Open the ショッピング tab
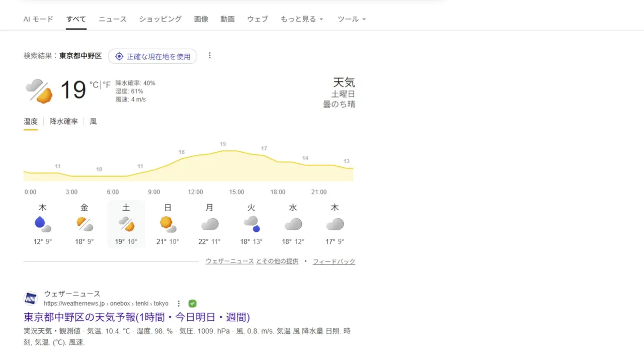Image resolution: width=644 pixels, height=362 pixels. click(160, 19)
